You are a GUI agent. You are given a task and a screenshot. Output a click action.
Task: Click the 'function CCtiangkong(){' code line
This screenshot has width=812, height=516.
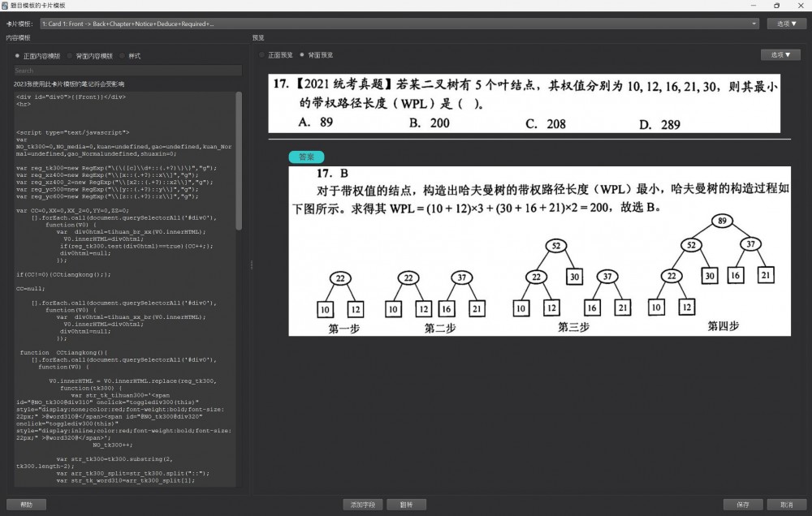tap(63, 352)
